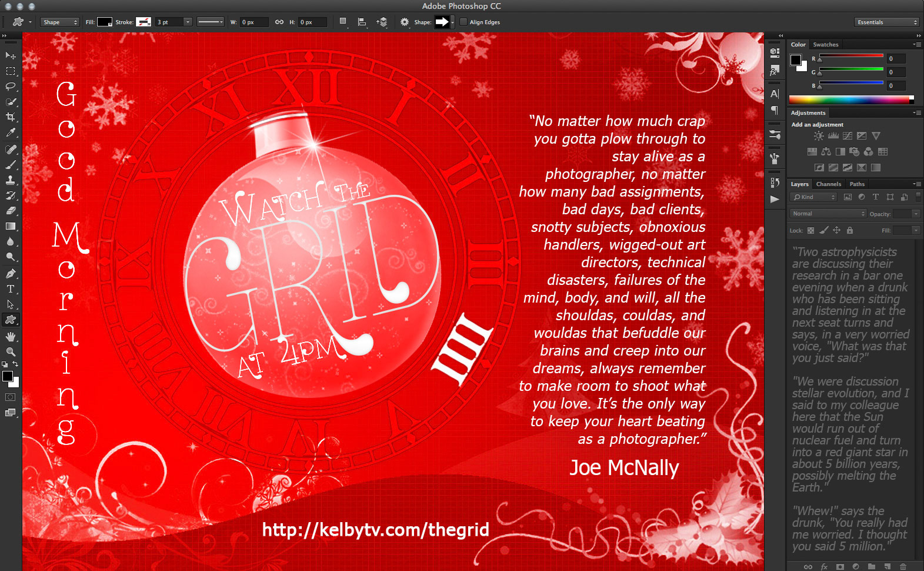This screenshot has height=571, width=924.
Task: Add a Channel Mixer adjustment
Action: (x=868, y=152)
